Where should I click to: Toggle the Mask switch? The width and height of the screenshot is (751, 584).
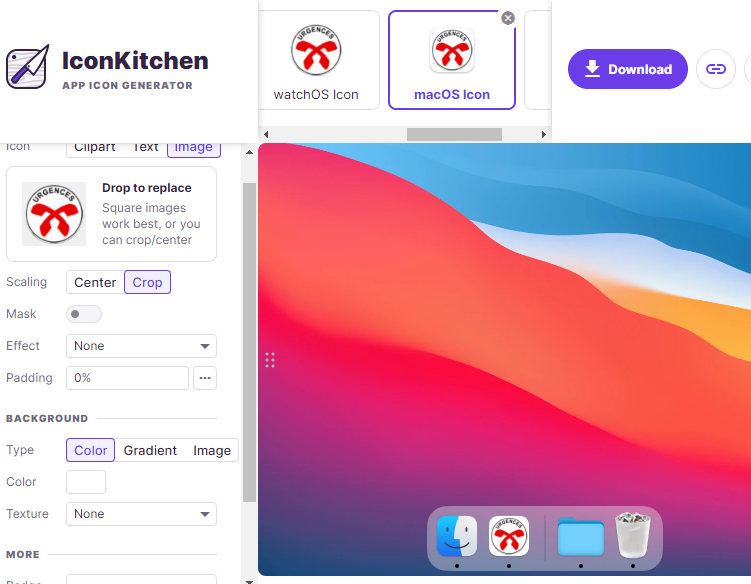coord(84,314)
